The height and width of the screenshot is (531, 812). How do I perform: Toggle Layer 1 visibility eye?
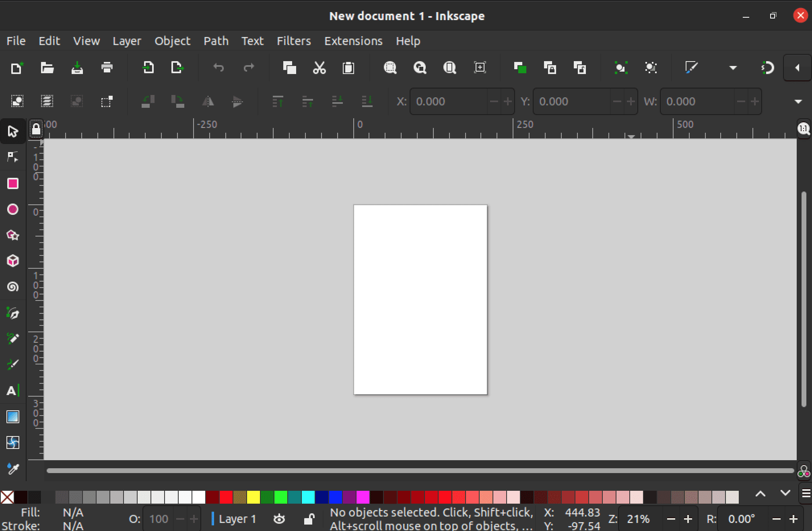click(279, 519)
